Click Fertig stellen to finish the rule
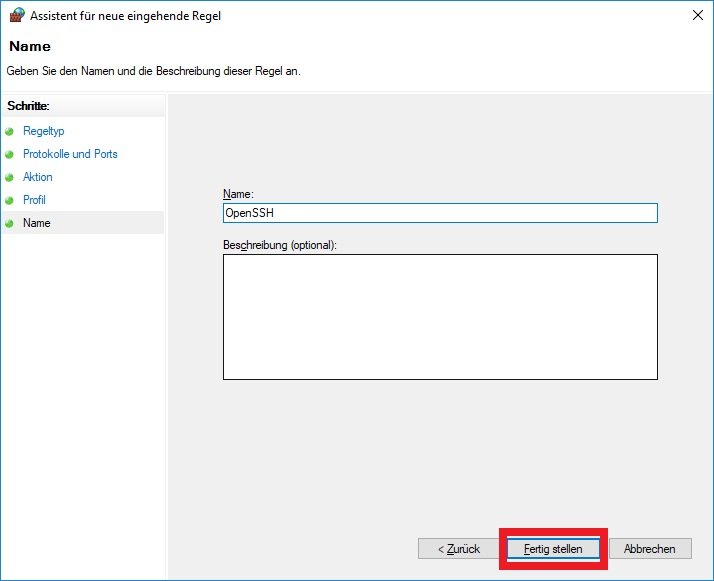Viewport: 714px width, 581px height. click(553, 549)
